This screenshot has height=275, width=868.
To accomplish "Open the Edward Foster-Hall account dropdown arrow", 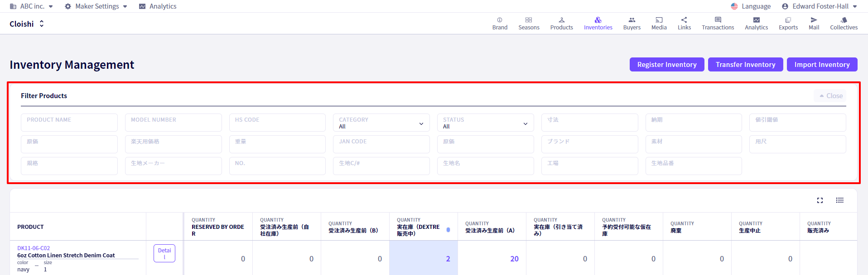I will (855, 6).
